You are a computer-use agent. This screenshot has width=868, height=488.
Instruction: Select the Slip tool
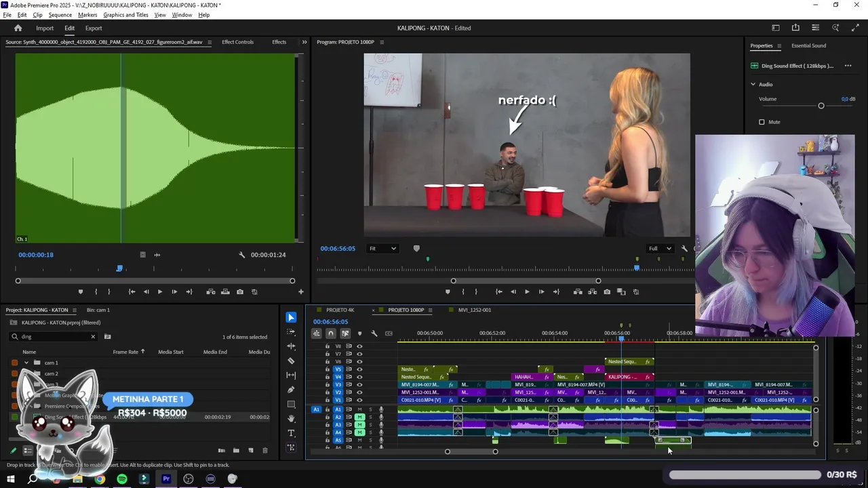click(291, 375)
